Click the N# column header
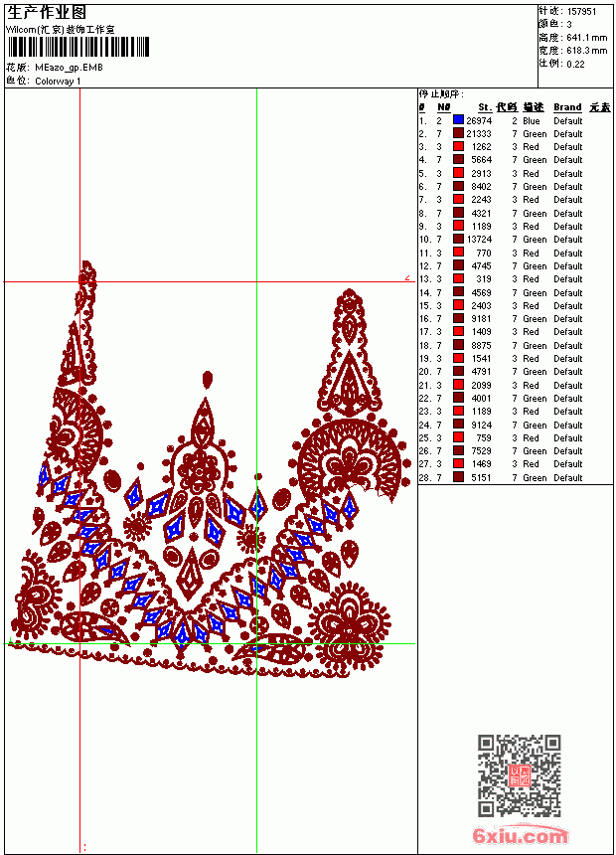This screenshot has height=855, width=616. pos(444,107)
